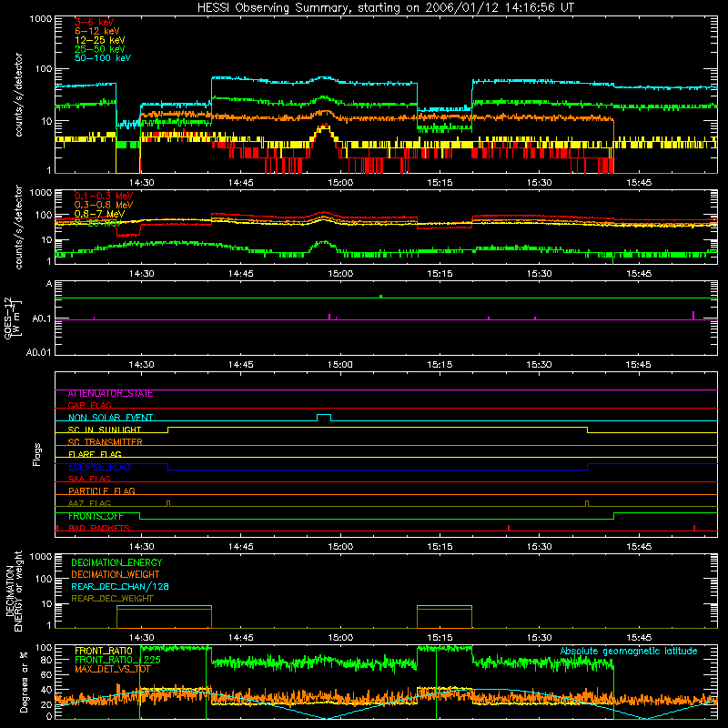Select the PARTICLE_FLAG label

click(x=101, y=490)
